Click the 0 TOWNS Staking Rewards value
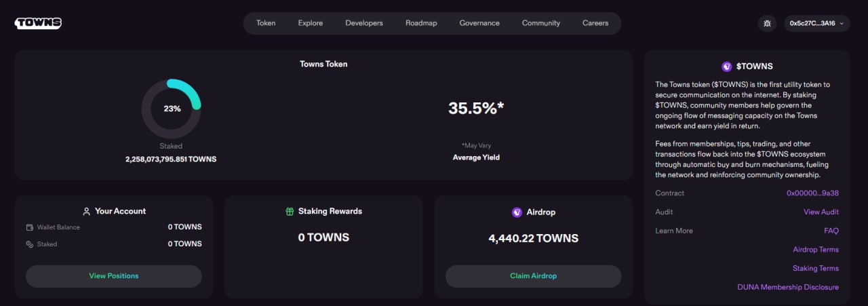Screen dimensions: 868x306 [323, 237]
